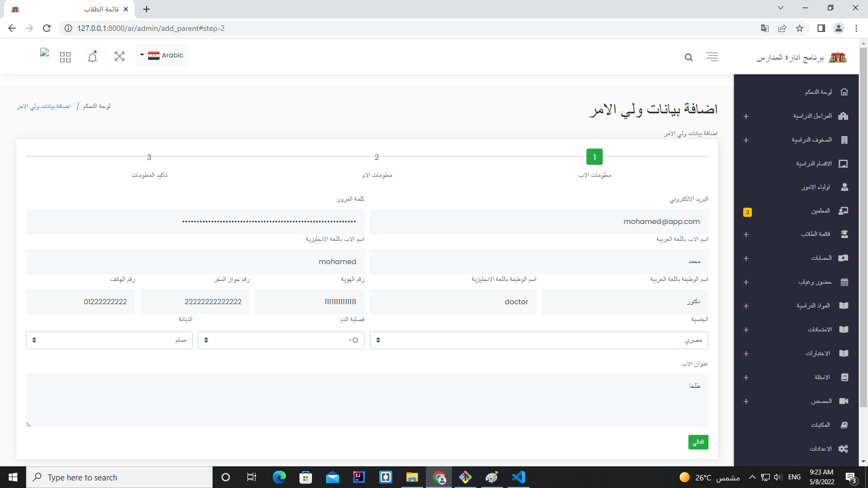Click the fullscreen expand icon in the top bar
868x488 pixels.
(119, 56)
